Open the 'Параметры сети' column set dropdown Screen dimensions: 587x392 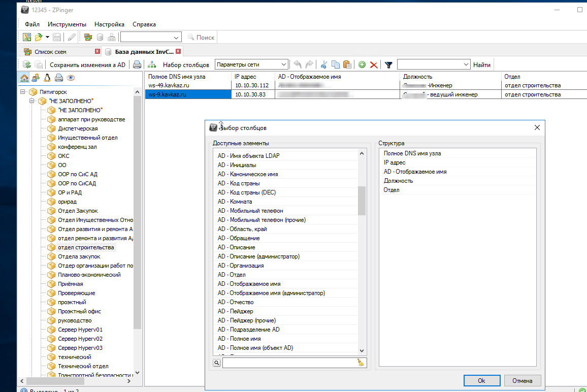click(251, 64)
